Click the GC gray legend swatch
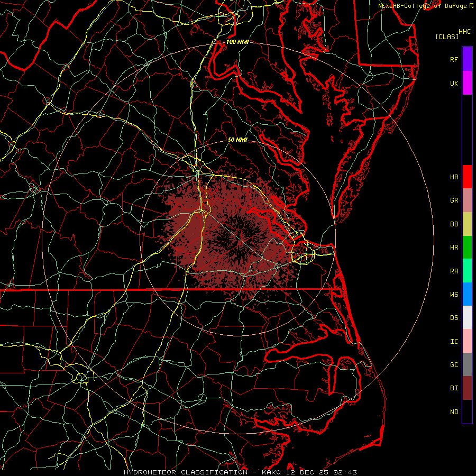 tap(467, 364)
